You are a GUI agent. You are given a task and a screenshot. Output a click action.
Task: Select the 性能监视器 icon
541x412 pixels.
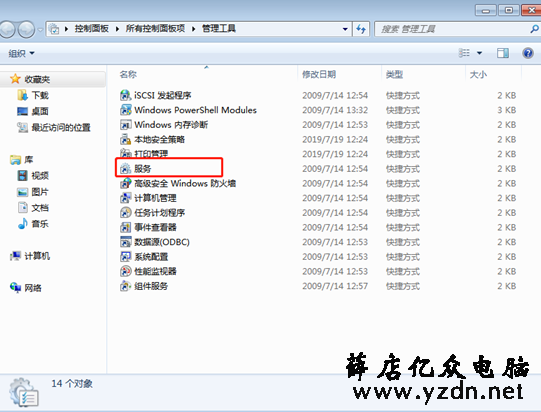[x=125, y=271]
